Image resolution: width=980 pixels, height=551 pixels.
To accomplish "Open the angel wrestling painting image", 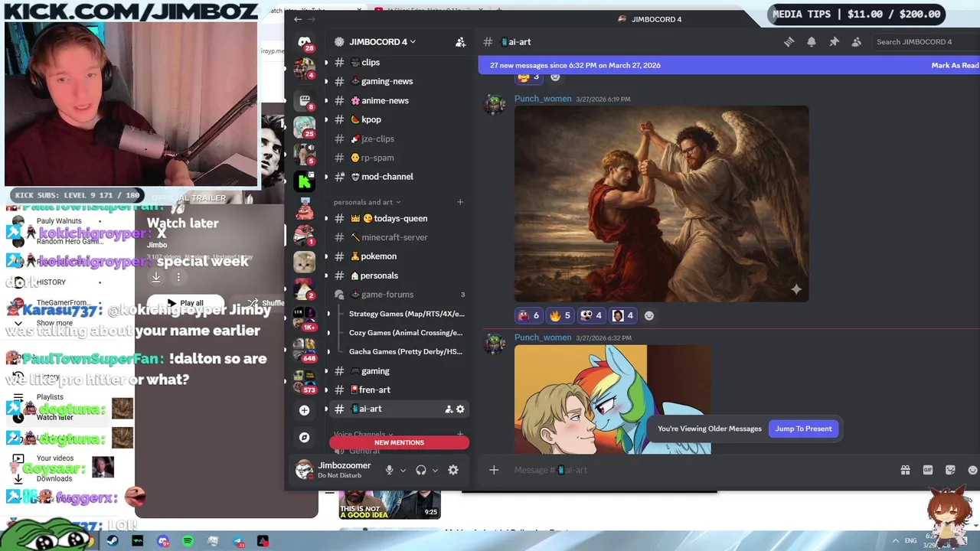I will click(661, 204).
